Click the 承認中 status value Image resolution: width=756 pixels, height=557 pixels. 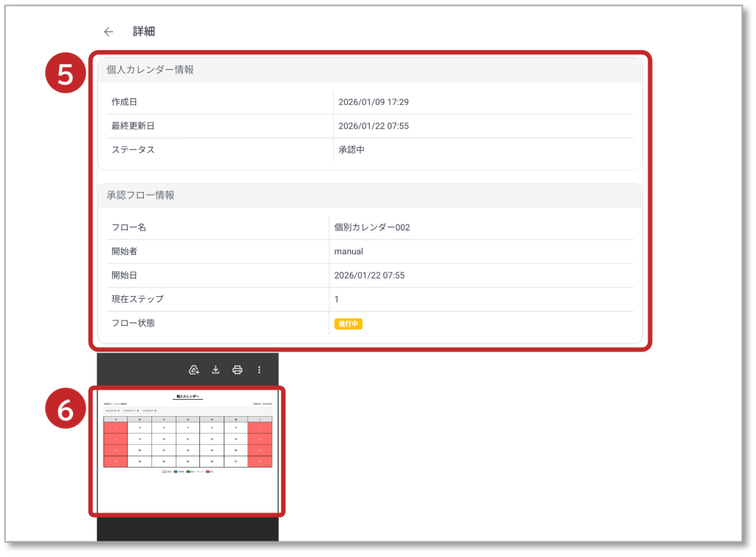coord(351,150)
